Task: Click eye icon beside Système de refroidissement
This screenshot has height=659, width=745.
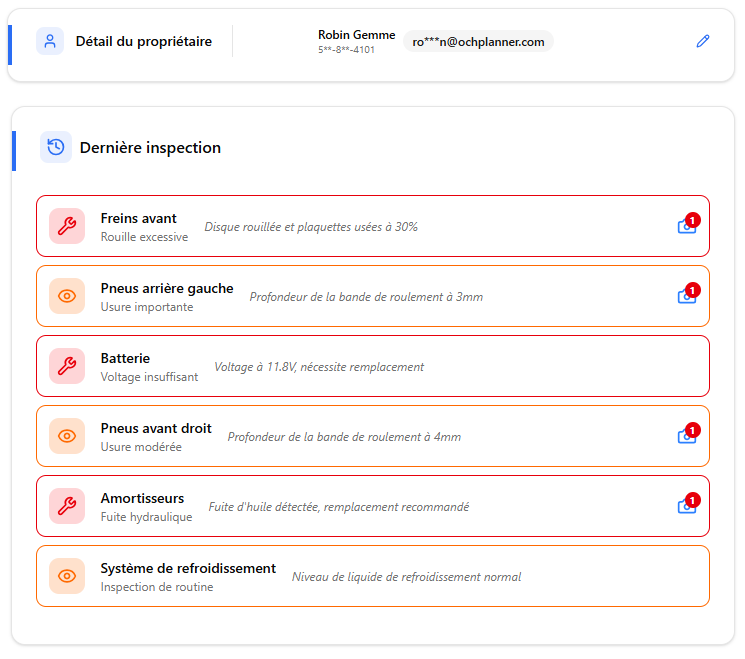Action: 67,576
